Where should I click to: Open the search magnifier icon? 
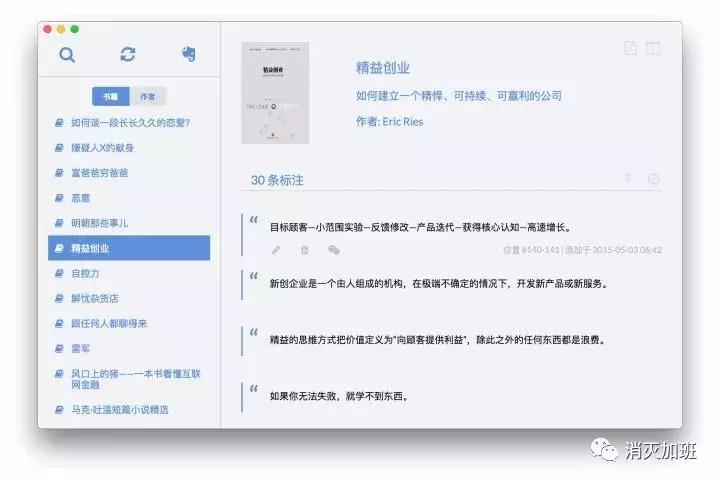[67, 55]
